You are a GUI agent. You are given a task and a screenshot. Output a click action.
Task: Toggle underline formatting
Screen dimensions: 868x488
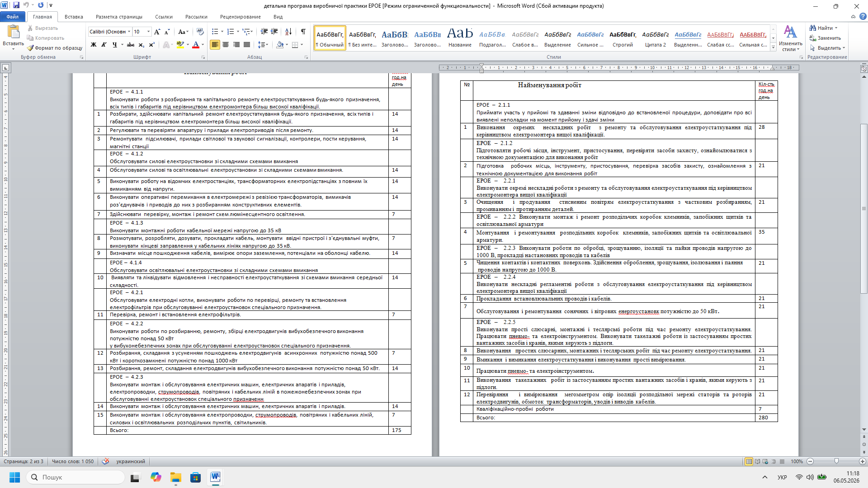coord(115,45)
